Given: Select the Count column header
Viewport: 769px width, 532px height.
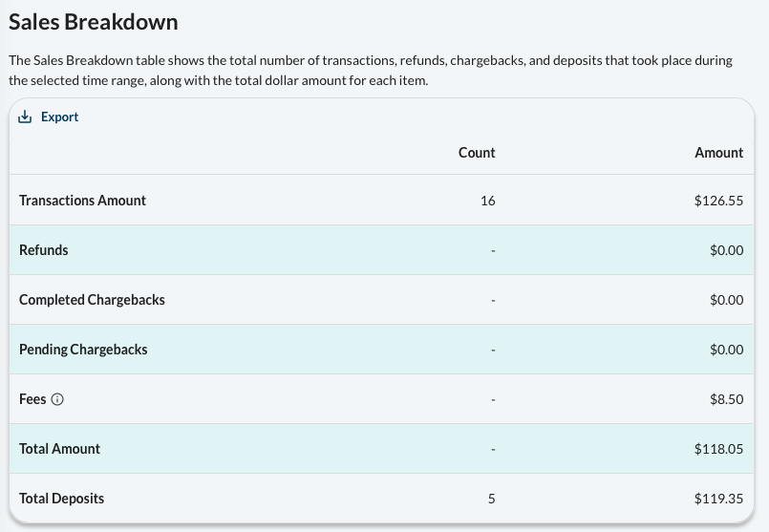Looking at the screenshot, I should tap(477, 153).
